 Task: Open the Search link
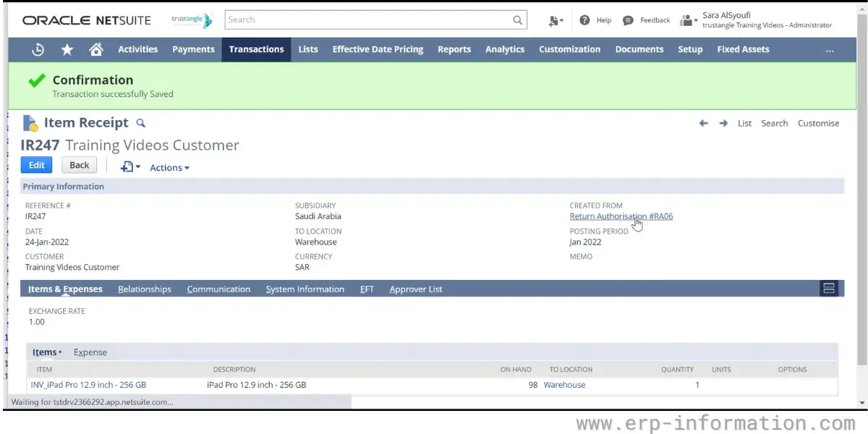point(774,124)
